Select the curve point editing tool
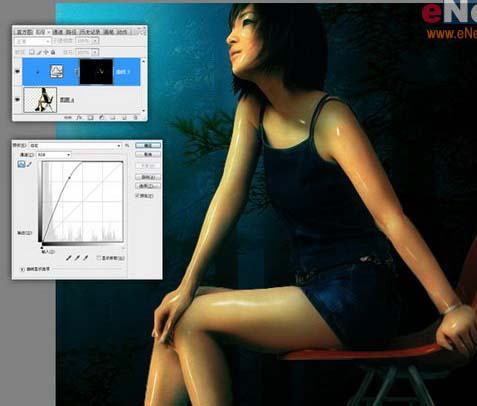 pos(21,164)
